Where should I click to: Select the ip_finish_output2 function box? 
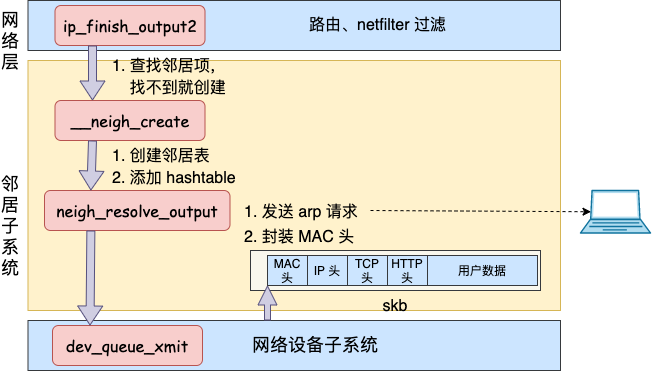click(130, 26)
